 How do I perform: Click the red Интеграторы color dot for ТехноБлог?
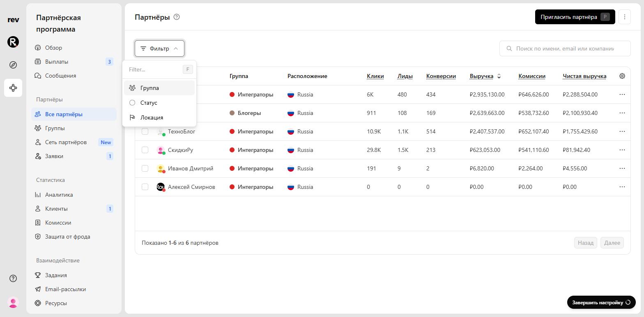tap(232, 131)
